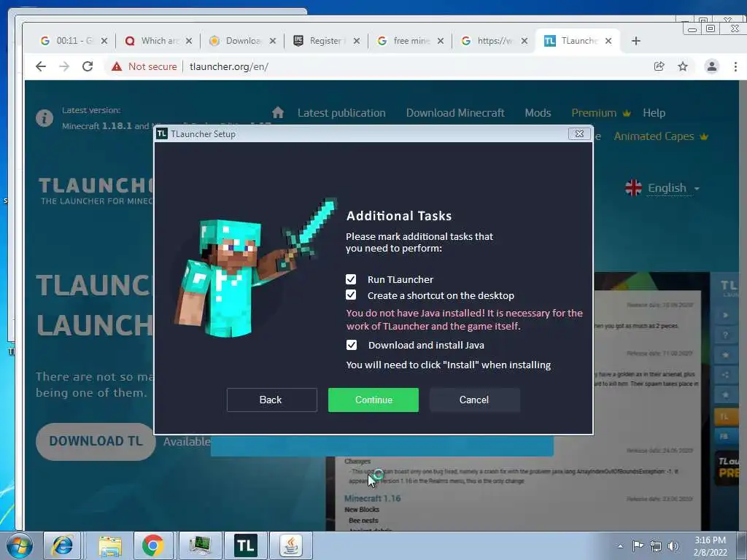The image size is (747, 560).
Task: Close the Register tab
Action: click(356, 41)
